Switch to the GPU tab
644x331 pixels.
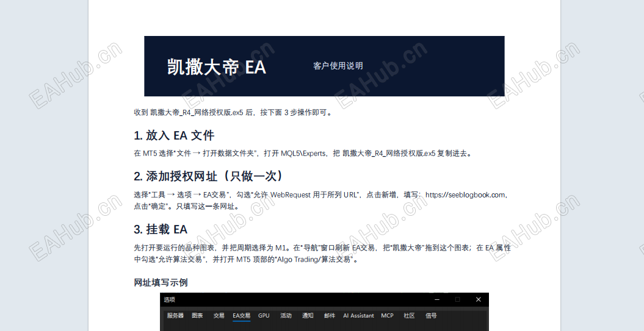click(x=264, y=315)
